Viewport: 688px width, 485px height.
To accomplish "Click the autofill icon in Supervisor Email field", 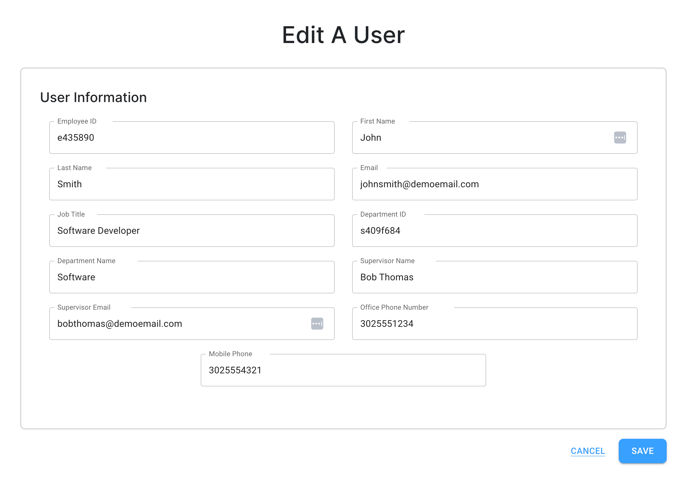I will coord(317,323).
